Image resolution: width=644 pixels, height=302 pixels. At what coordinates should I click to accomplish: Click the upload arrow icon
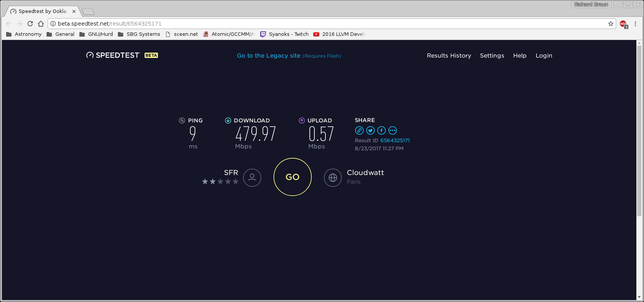(x=302, y=120)
